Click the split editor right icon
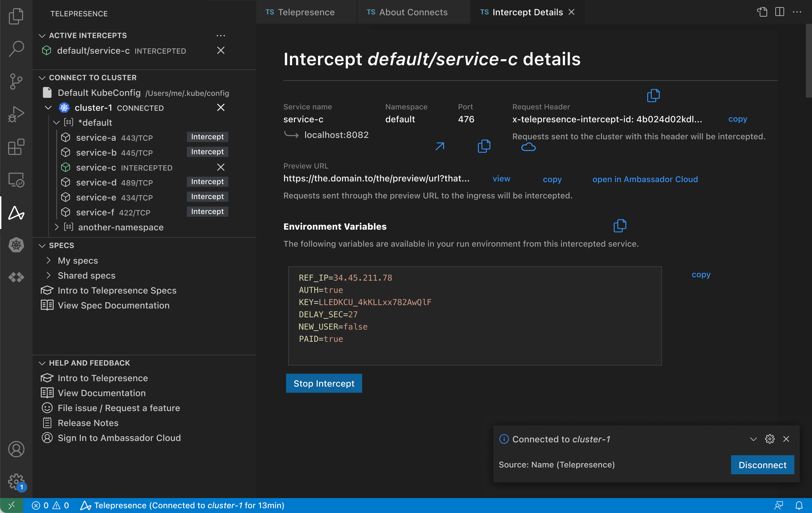The image size is (812, 513). pos(780,12)
